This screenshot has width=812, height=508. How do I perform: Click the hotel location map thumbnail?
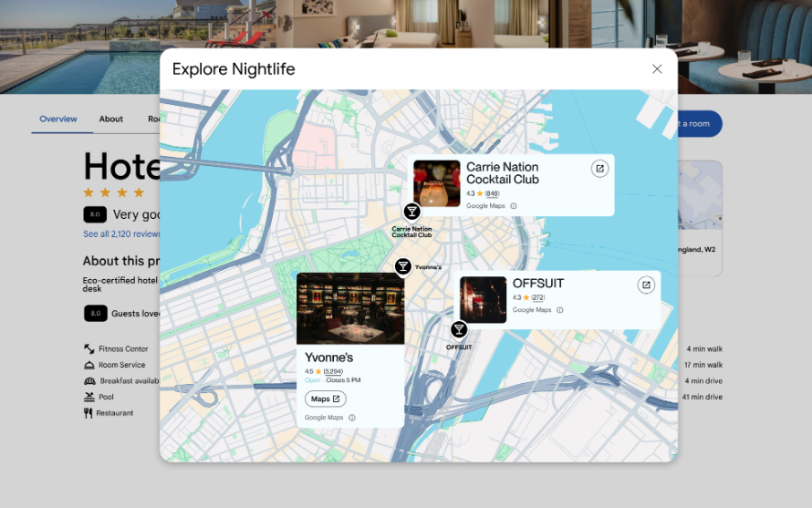click(x=700, y=195)
